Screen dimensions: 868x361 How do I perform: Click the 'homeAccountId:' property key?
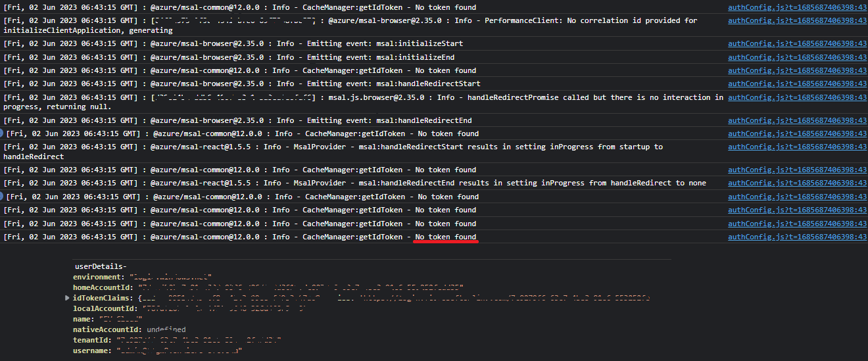click(x=103, y=288)
